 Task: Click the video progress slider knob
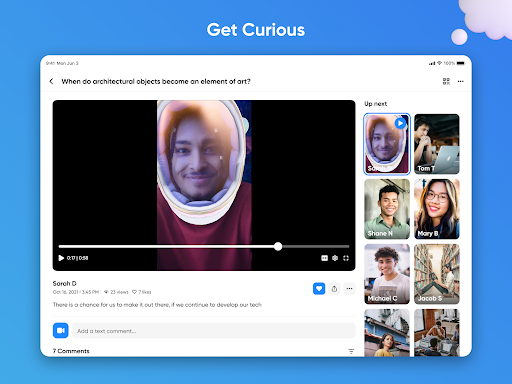pyautogui.click(x=278, y=246)
